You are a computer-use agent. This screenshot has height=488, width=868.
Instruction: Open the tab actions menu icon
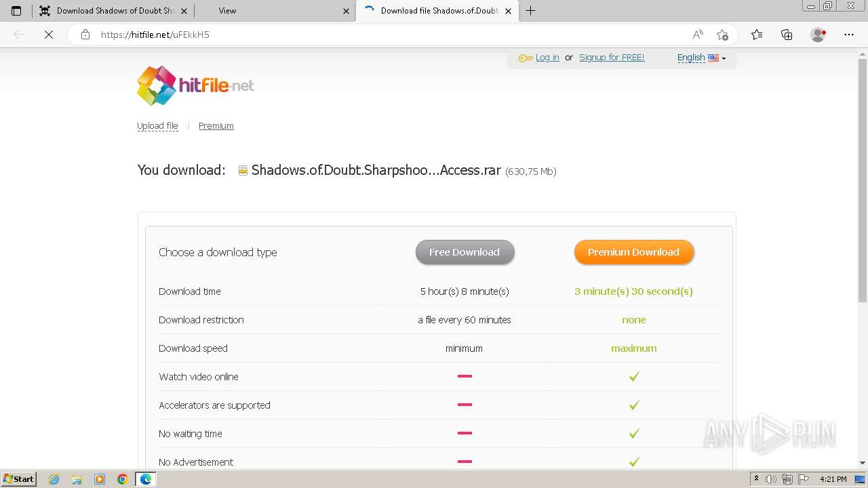[x=16, y=11]
